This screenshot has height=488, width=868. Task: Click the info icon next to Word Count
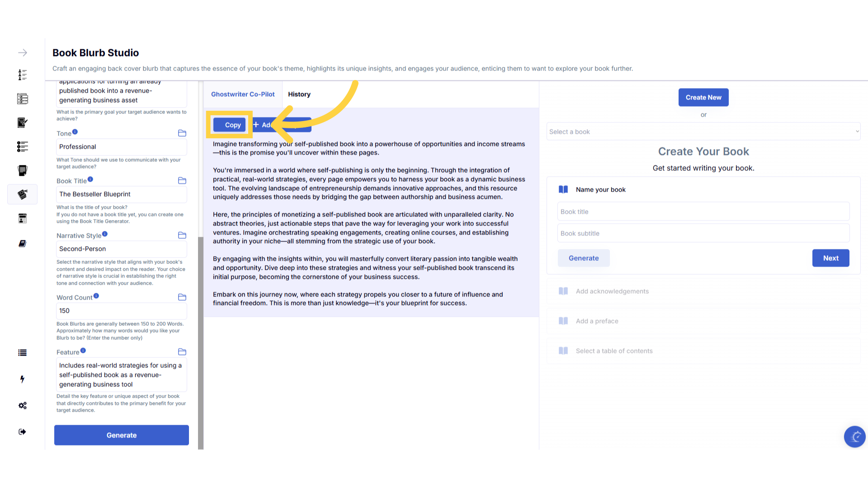(96, 296)
